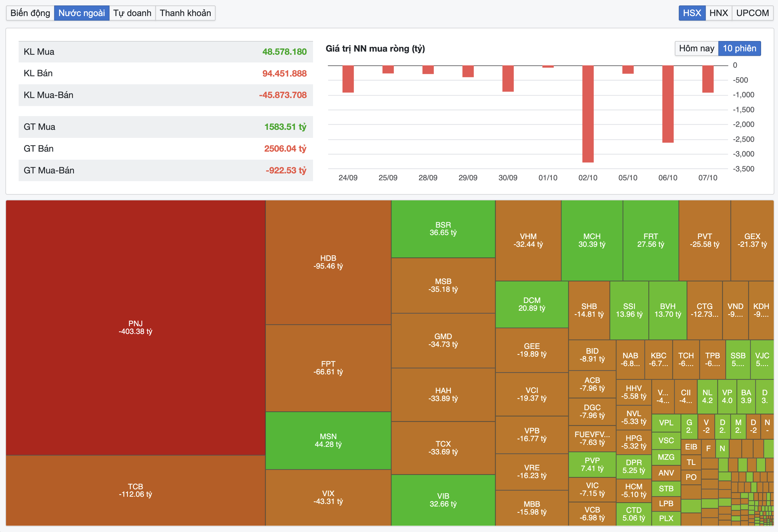778x532 pixels.
Task: Click the GMD -34.73 tỷ tile
Action: pos(443,341)
